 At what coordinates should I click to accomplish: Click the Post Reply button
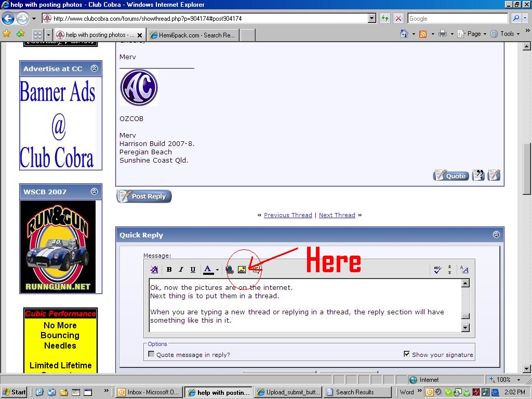pyautogui.click(x=144, y=196)
